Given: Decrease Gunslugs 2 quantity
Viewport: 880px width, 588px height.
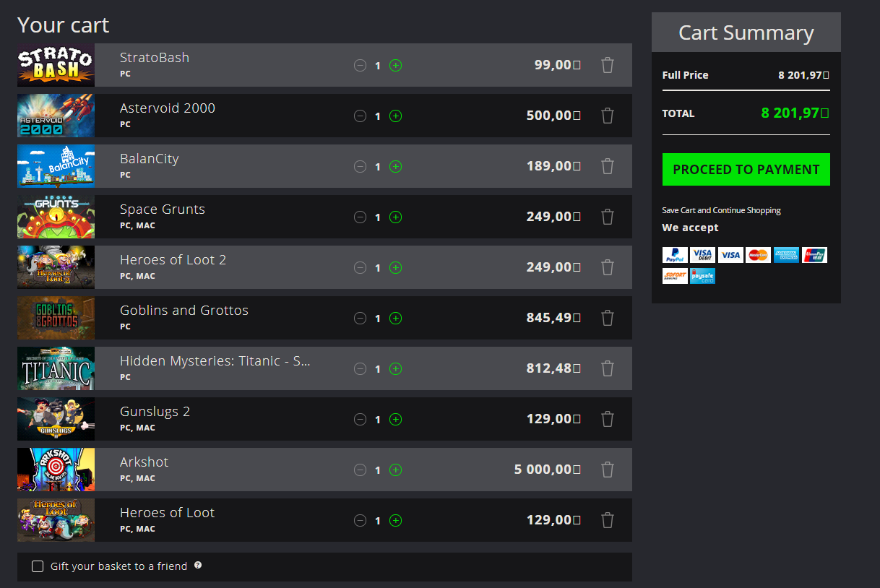Looking at the screenshot, I should (360, 420).
